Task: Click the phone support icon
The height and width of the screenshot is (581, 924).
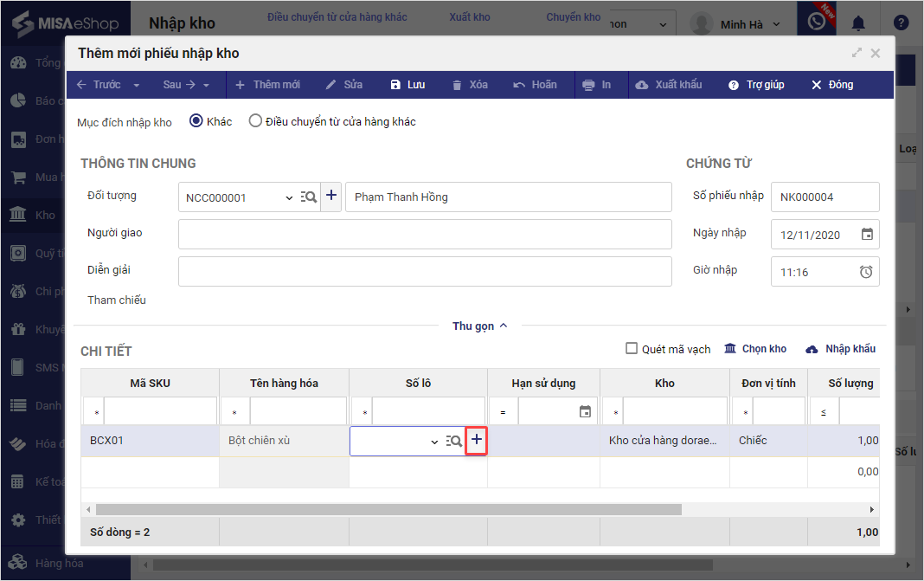Action: [x=817, y=22]
